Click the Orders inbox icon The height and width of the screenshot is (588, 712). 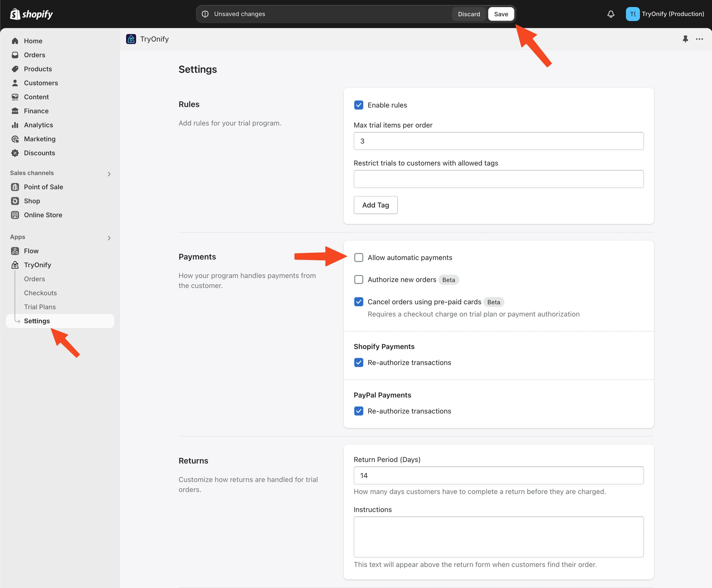[x=15, y=55]
